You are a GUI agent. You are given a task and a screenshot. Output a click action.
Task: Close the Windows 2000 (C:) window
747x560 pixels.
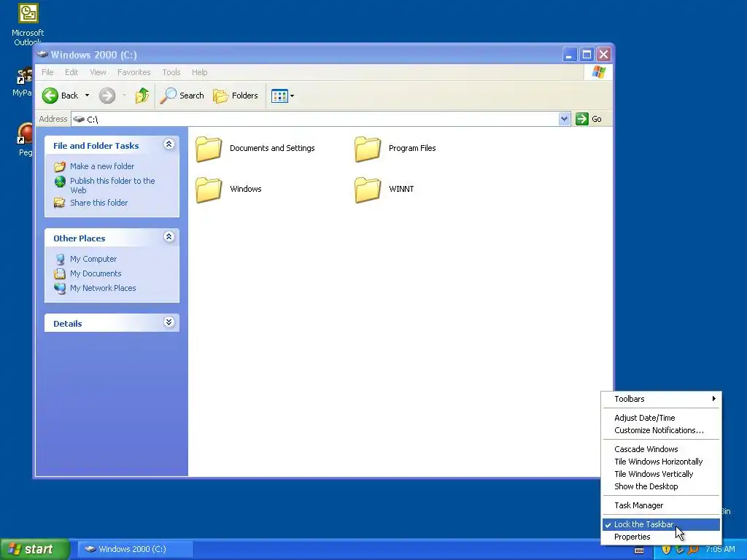(x=603, y=54)
